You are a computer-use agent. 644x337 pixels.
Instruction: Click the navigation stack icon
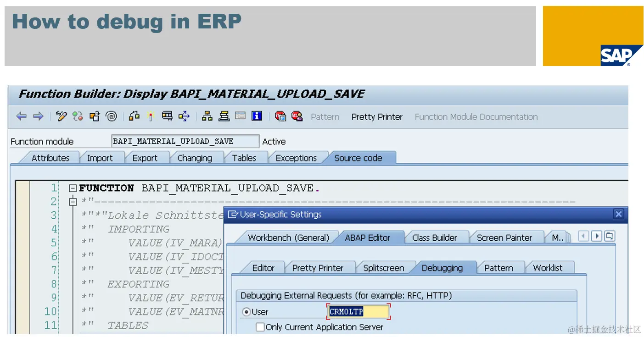coord(224,116)
